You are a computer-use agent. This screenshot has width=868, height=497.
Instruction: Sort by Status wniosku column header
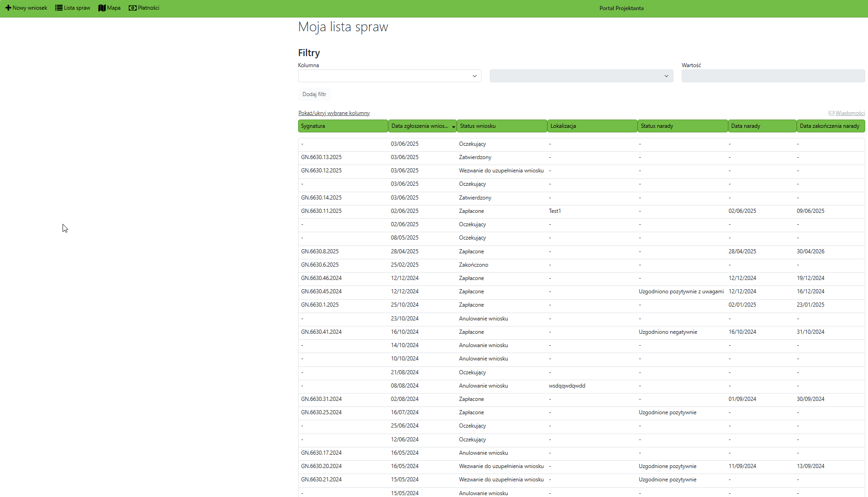pos(501,126)
